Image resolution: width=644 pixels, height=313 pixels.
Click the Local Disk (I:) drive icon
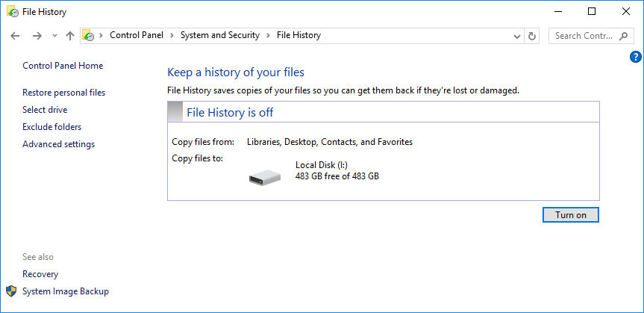coord(265,177)
